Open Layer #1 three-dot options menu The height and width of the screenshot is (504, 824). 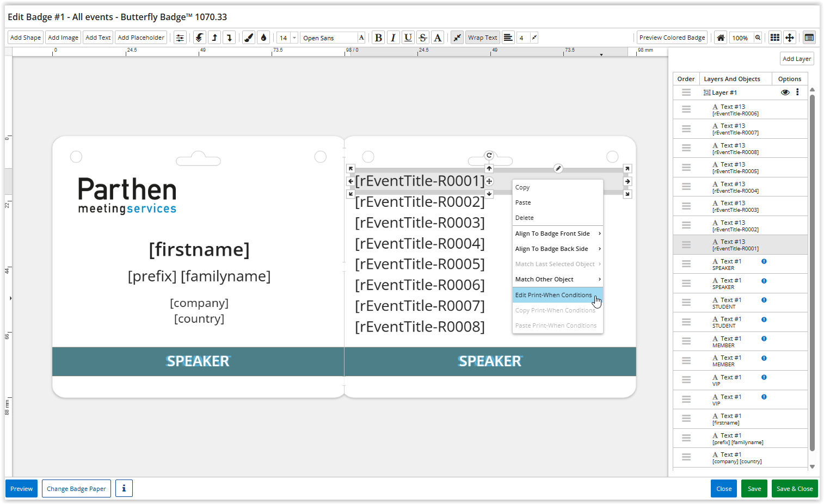click(x=797, y=93)
